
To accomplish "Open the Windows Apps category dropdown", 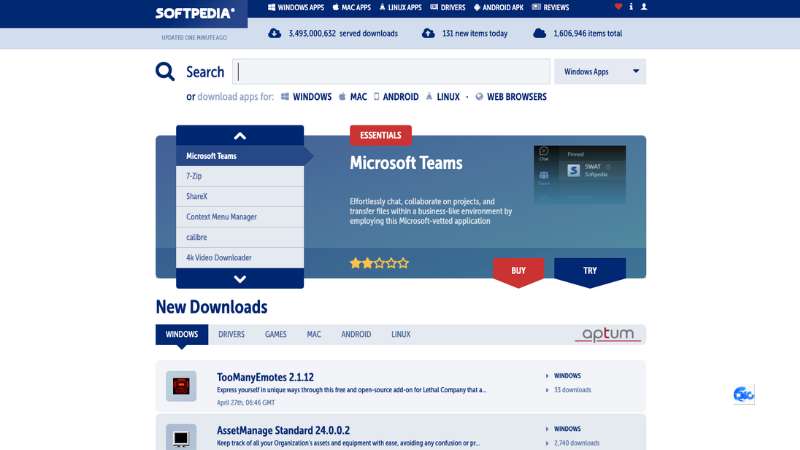I will click(600, 71).
